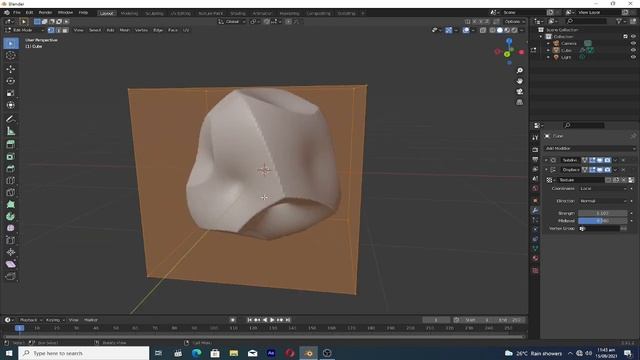Image resolution: width=640 pixels, height=360 pixels.
Task: Select the Measure tool
Action: coord(11,131)
